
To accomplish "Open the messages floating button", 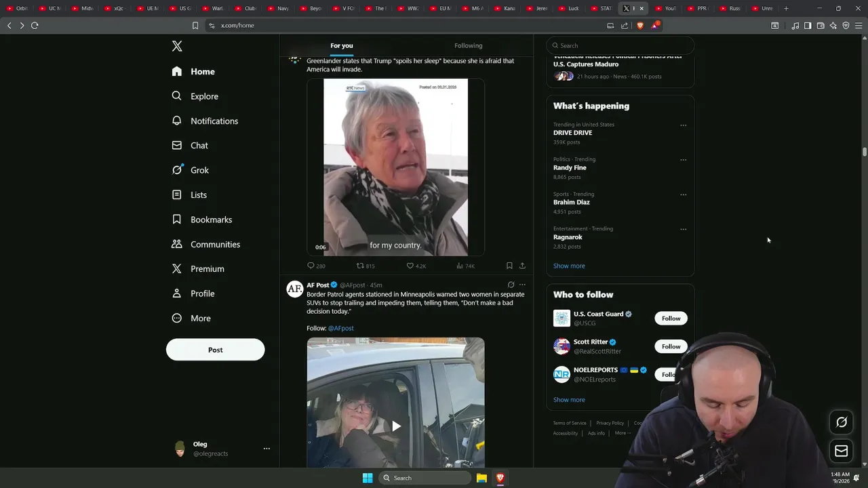I will coord(842,451).
